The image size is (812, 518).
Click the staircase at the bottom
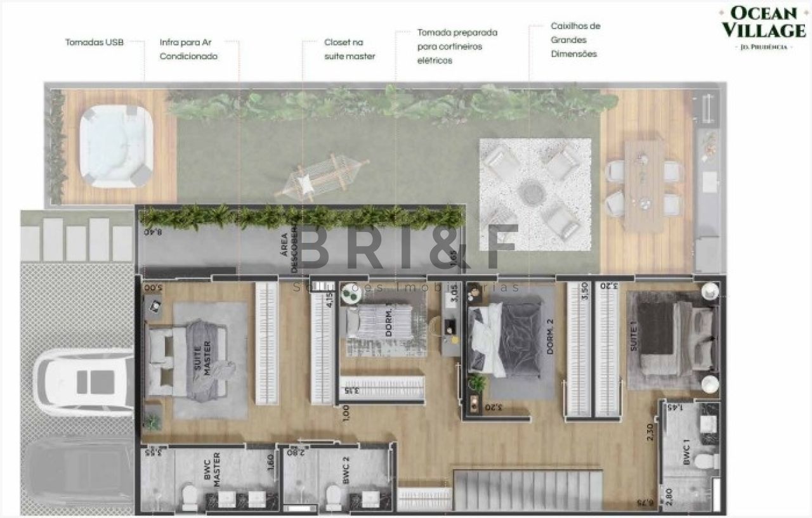[x=528, y=489]
